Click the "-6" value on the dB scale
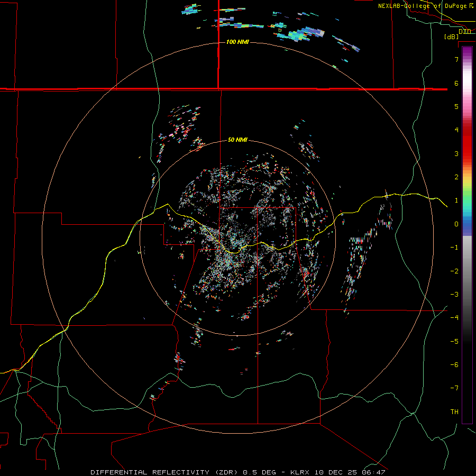The image size is (476, 476). pyautogui.click(x=454, y=365)
